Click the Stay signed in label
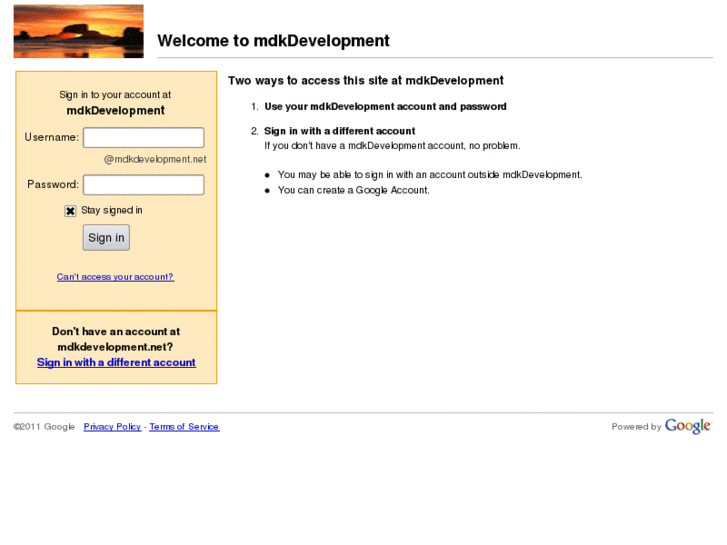The height and width of the screenshot is (545, 727). pos(112,211)
